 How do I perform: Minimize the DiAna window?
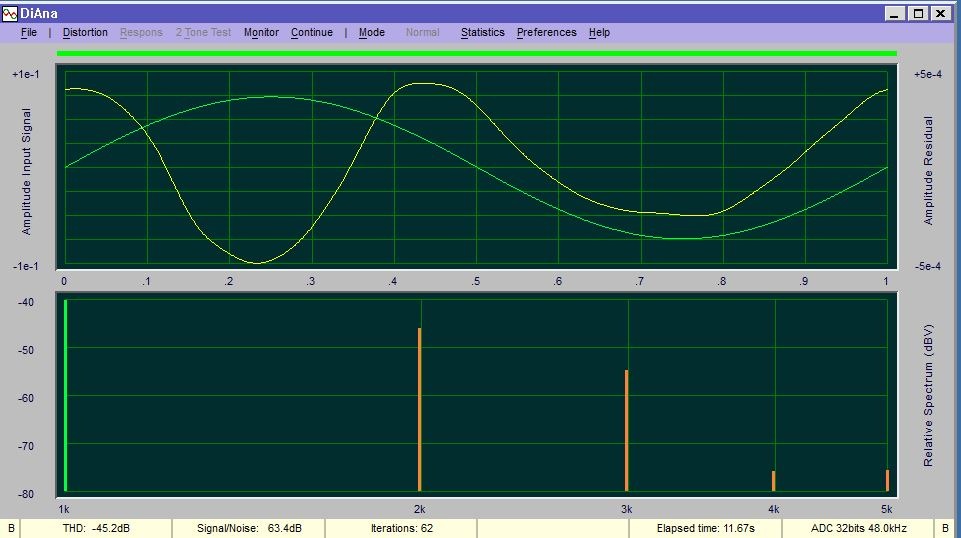pos(895,13)
